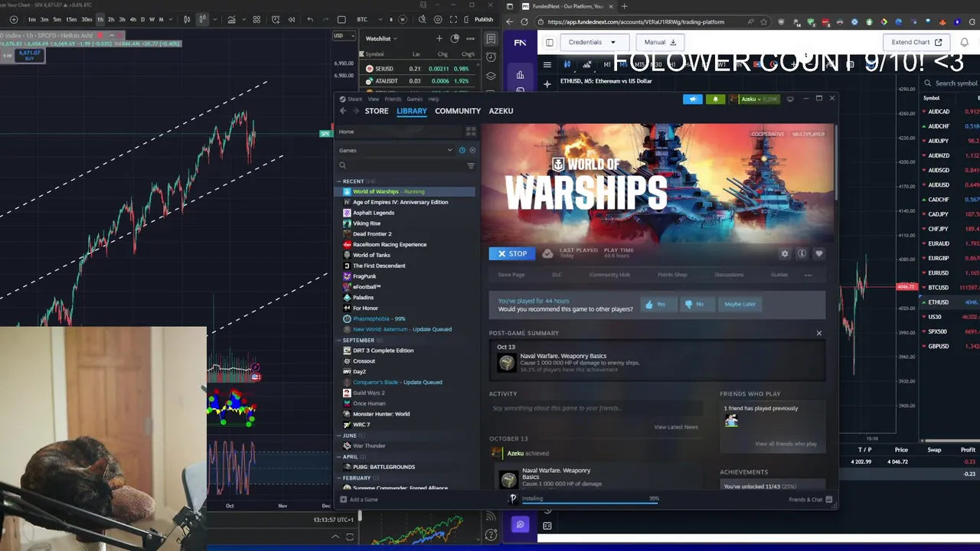Click the View Latest News link
This screenshot has height=551, width=980.
tap(676, 427)
